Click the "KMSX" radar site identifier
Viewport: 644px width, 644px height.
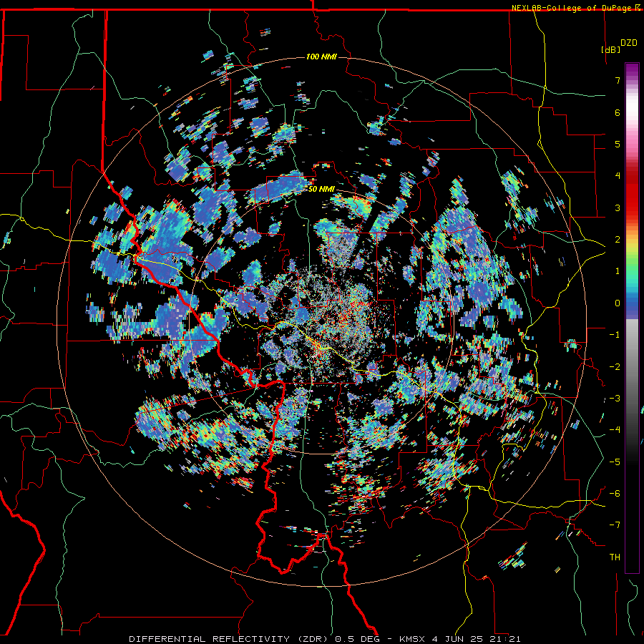pyautogui.click(x=414, y=639)
